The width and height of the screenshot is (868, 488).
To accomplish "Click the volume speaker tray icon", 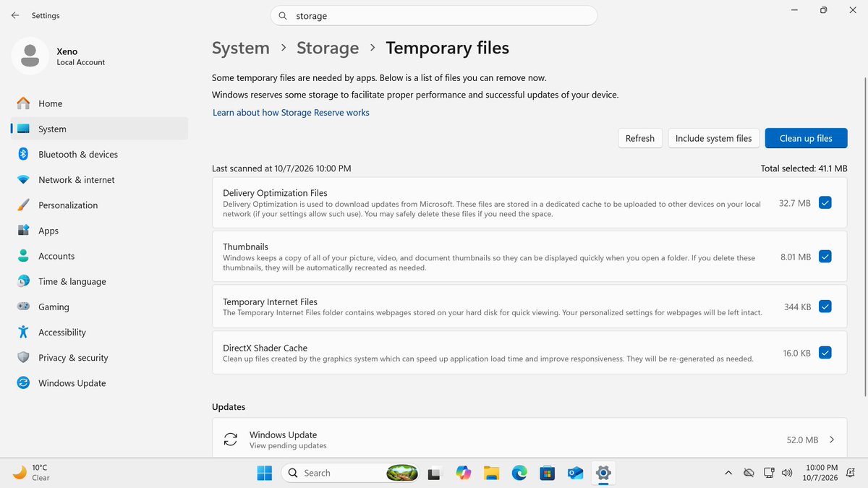I will pyautogui.click(x=787, y=473).
